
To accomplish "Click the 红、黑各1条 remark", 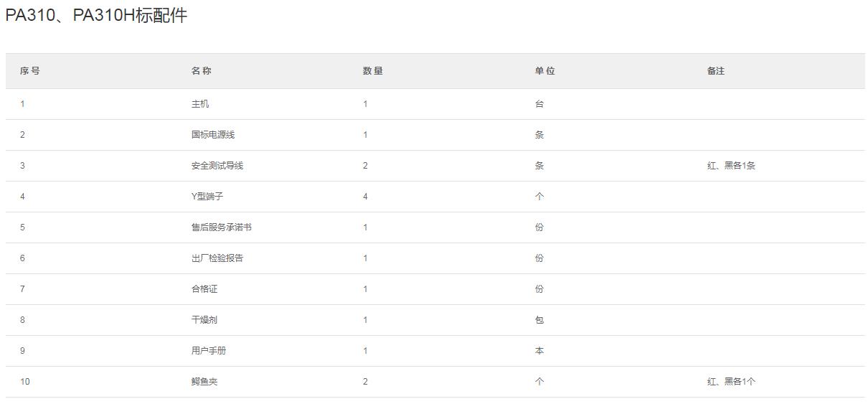I will 731,166.
